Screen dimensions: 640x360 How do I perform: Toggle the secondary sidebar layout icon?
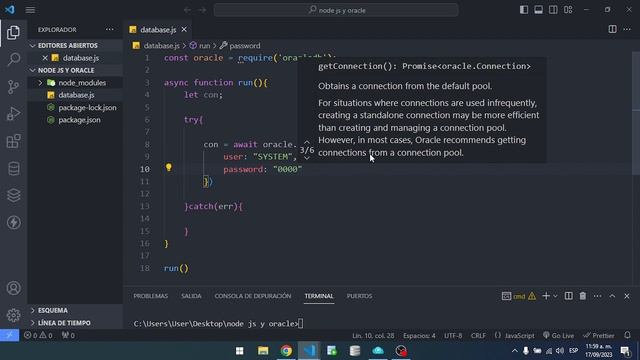[x=553, y=10]
